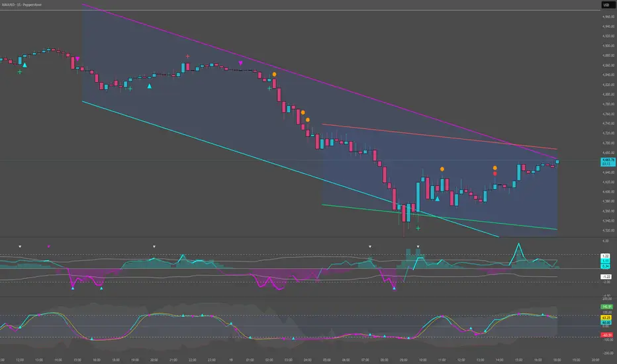Viewport: 617px width, 364px height.
Task: Click magenta down-triangle signal near 00:30
Action: click(x=240, y=63)
